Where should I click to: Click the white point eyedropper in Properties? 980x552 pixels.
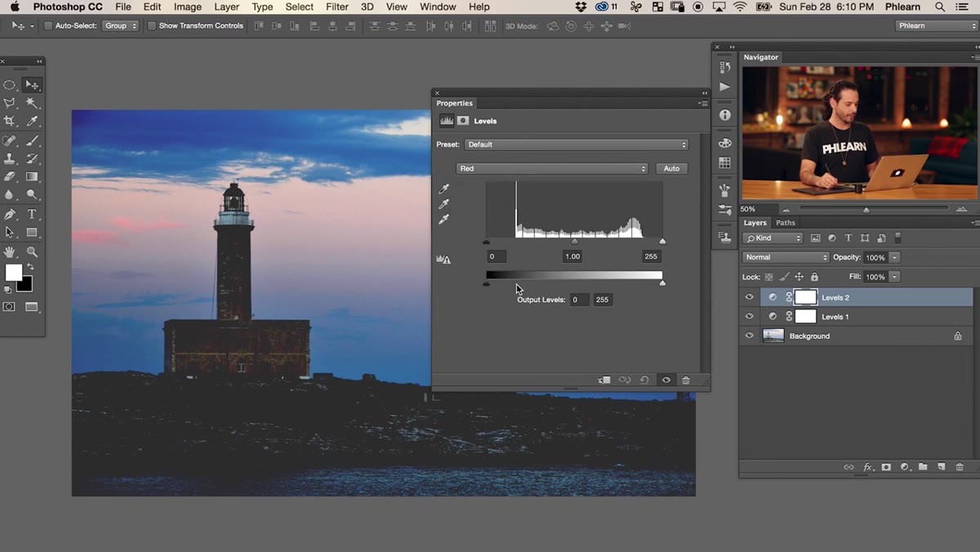pos(444,220)
